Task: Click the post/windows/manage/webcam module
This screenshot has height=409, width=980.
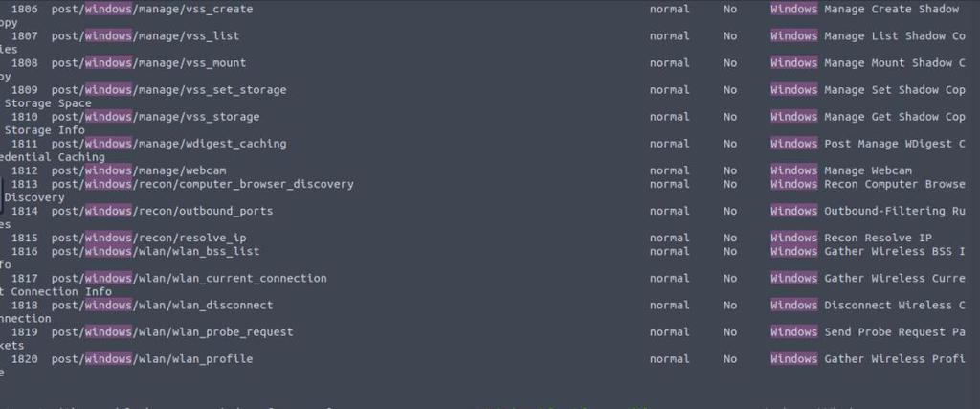Action: (x=139, y=170)
